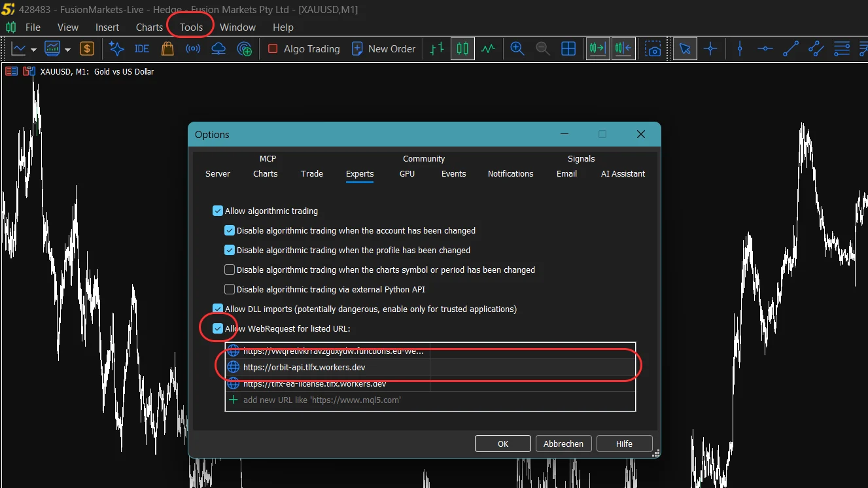Open the Tools menu
Image resolution: width=868 pixels, height=488 pixels.
(191, 27)
